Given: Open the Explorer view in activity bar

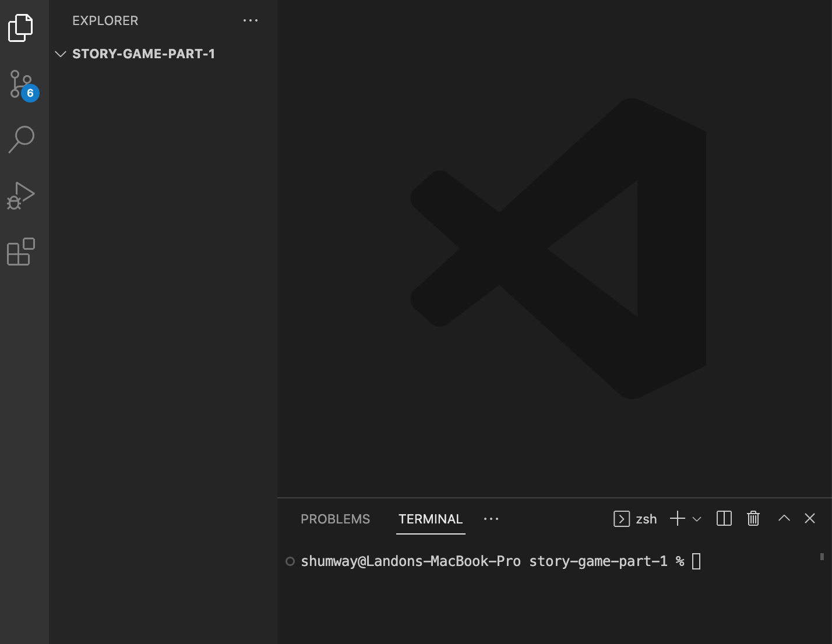Looking at the screenshot, I should (21, 28).
